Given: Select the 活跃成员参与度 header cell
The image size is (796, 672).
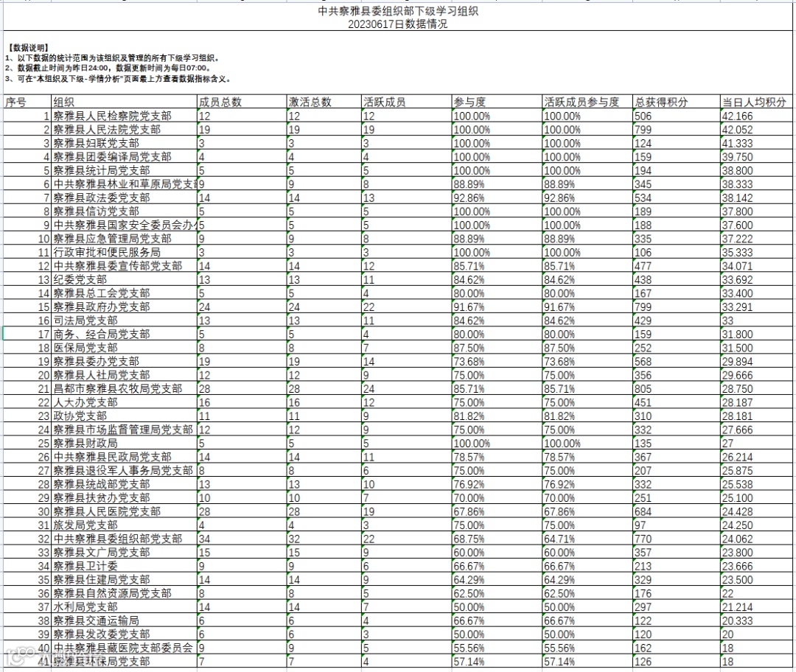Looking at the screenshot, I should tap(588, 102).
